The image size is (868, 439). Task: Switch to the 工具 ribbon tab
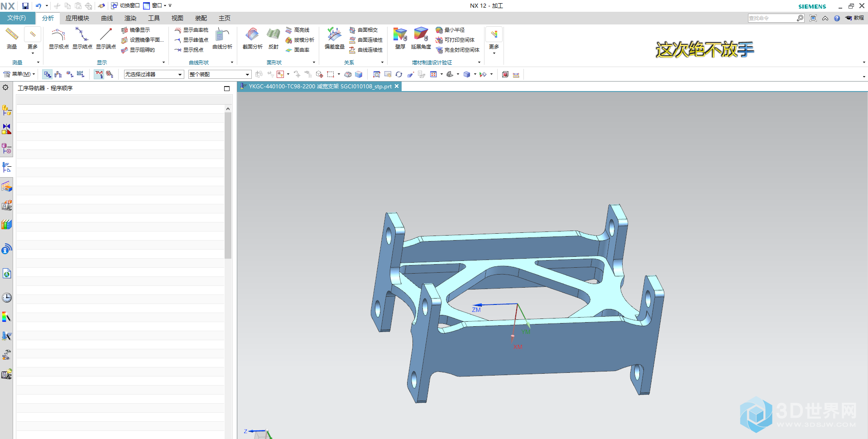[154, 18]
